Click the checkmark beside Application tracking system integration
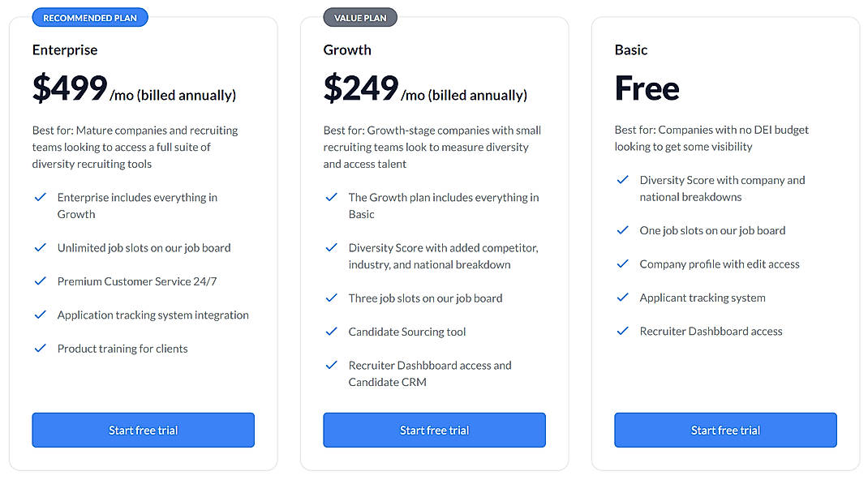The height and width of the screenshot is (480, 868). [41, 315]
